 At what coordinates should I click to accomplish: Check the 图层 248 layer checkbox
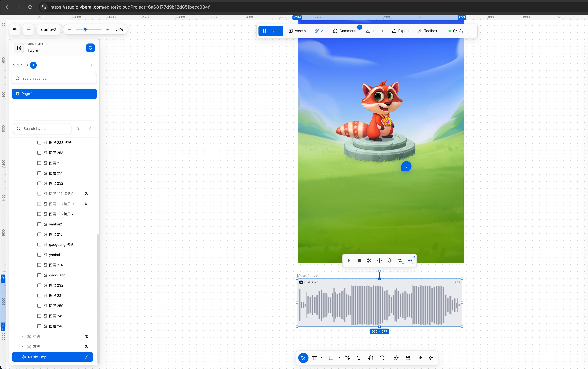pos(39,326)
